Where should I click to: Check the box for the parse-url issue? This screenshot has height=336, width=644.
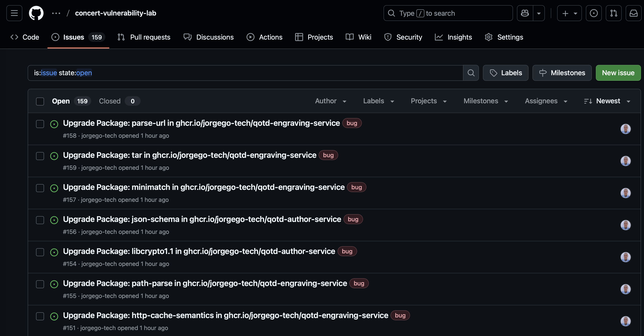40,124
